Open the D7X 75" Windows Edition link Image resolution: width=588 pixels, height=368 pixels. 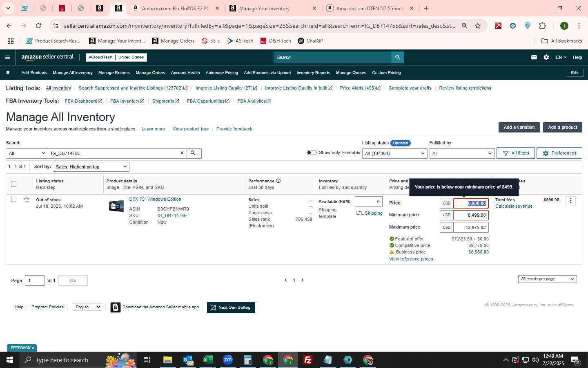tap(155, 199)
